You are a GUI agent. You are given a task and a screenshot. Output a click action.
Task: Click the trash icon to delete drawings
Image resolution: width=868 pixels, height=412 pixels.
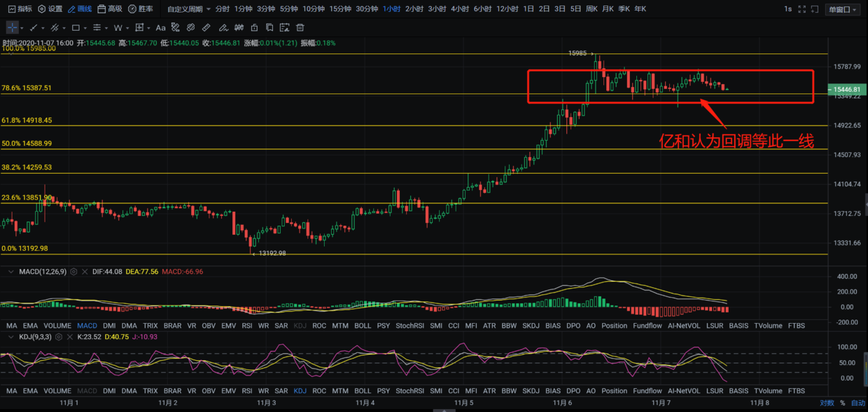[x=300, y=27]
